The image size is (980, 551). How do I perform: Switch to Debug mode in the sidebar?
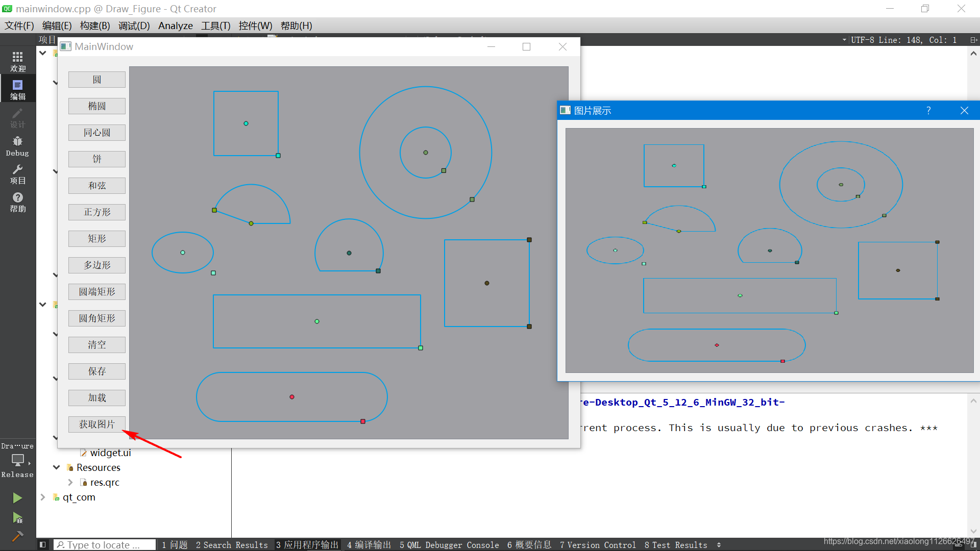pos(17,145)
